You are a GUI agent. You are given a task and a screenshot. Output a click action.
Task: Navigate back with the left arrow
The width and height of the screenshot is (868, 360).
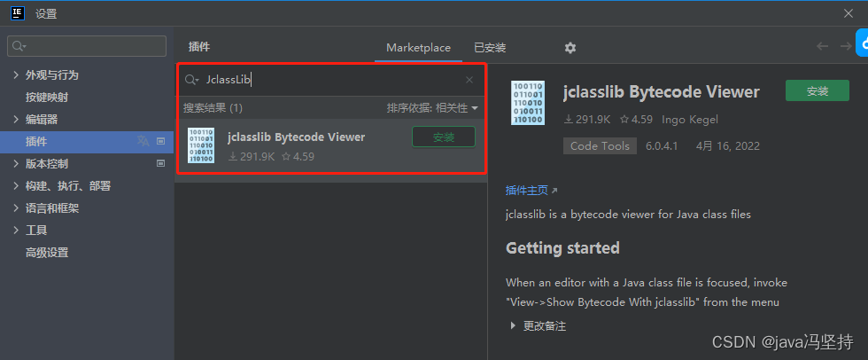[x=823, y=46]
